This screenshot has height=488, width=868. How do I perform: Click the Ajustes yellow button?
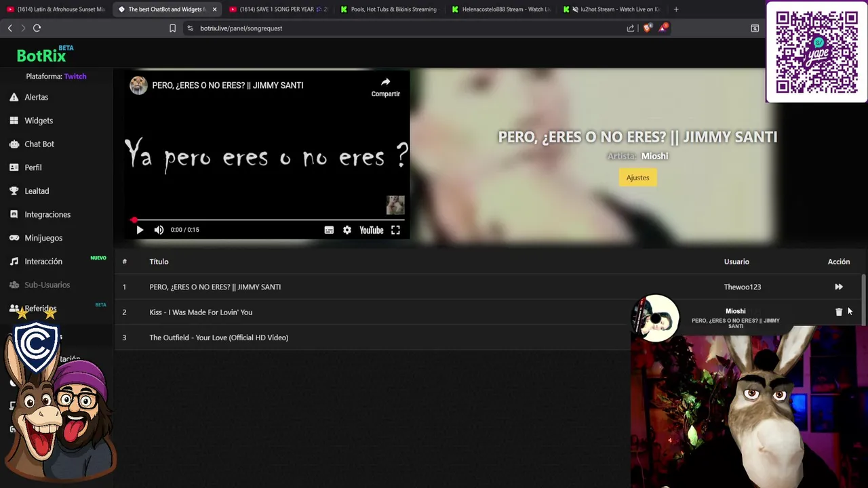(x=637, y=178)
